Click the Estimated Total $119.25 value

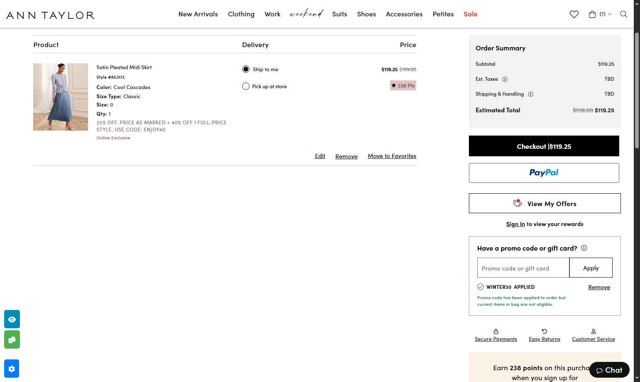click(604, 110)
